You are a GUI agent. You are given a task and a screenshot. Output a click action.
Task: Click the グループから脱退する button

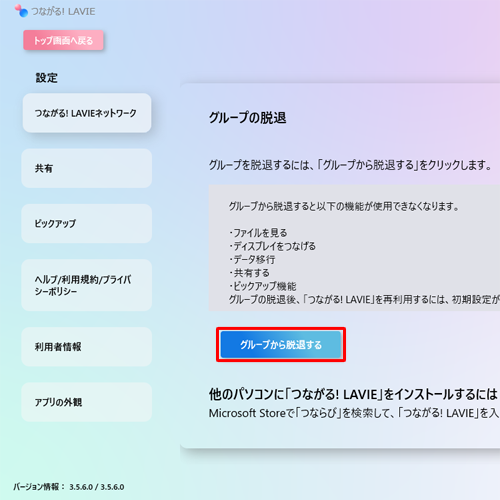pos(281,345)
